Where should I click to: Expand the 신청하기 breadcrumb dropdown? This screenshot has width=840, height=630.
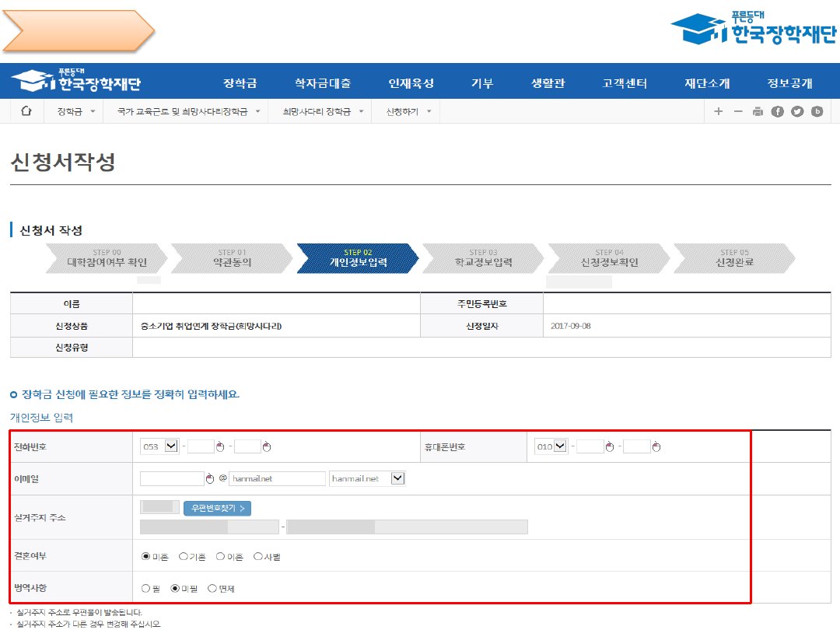tap(409, 111)
